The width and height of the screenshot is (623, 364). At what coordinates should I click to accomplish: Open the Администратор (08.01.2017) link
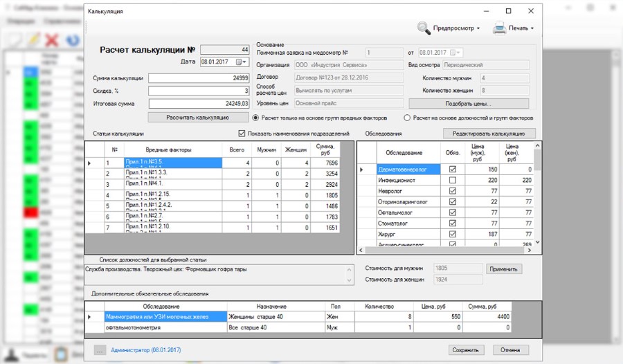pos(146,350)
